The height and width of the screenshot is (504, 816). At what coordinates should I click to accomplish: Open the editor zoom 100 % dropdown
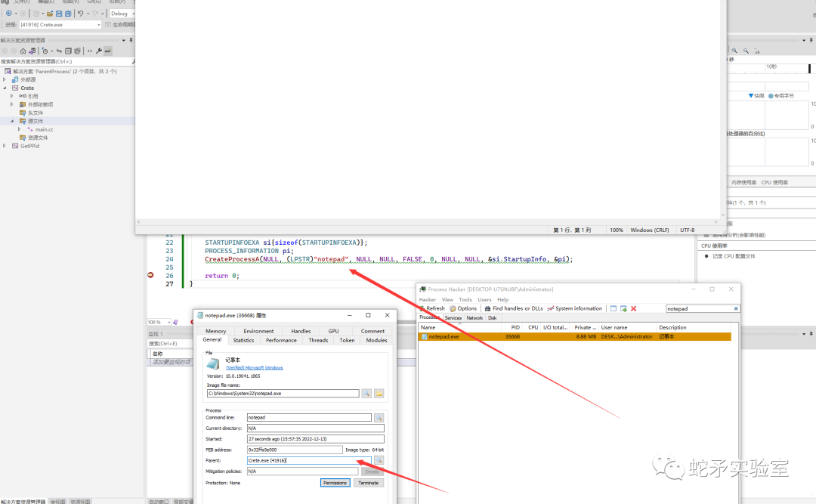pyautogui.click(x=159, y=323)
